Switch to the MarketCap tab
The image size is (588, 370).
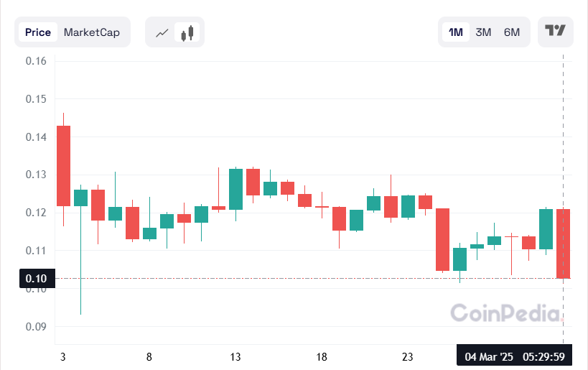point(92,32)
